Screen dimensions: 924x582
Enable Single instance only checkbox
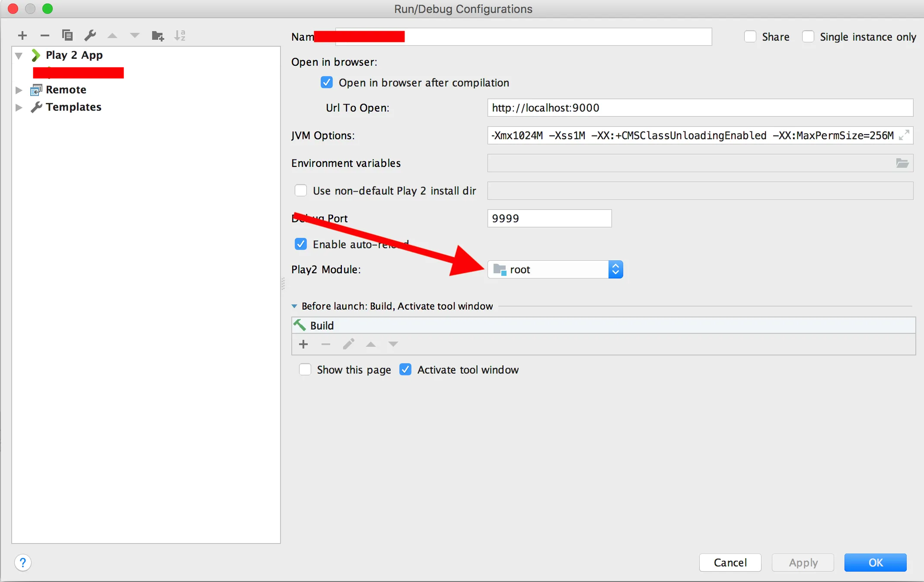(x=808, y=37)
